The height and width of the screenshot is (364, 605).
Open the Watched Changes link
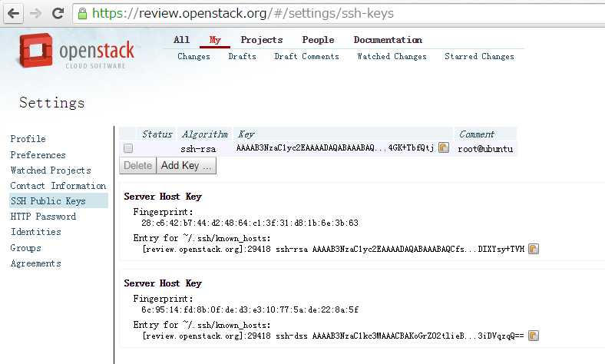point(392,56)
